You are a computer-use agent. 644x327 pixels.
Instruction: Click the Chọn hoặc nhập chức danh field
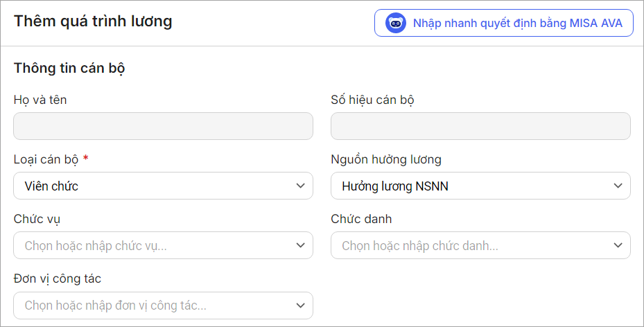(x=471, y=245)
